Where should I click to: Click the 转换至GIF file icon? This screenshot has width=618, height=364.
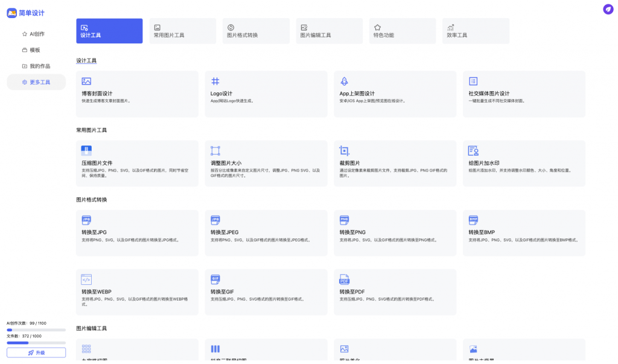click(215, 279)
